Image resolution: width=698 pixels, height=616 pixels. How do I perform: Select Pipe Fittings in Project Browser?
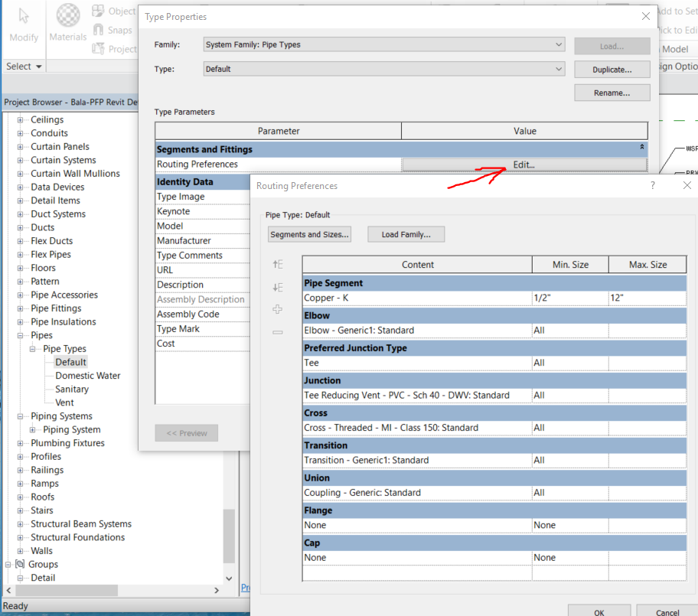click(x=56, y=308)
